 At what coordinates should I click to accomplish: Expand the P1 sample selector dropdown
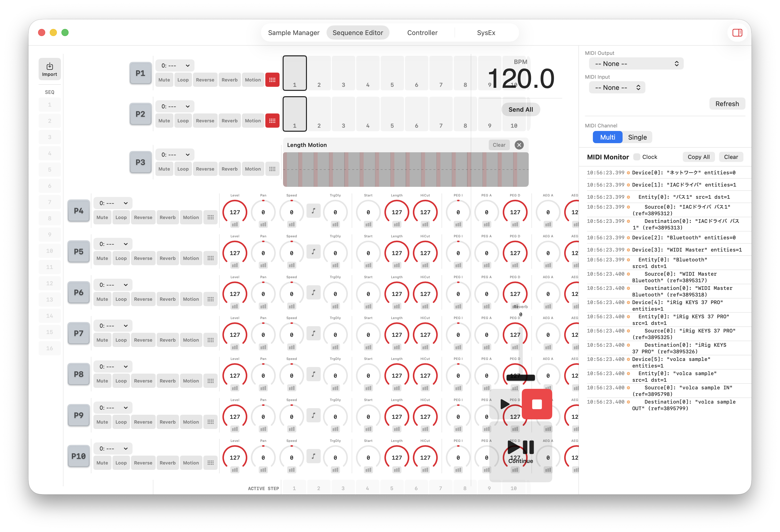point(175,66)
